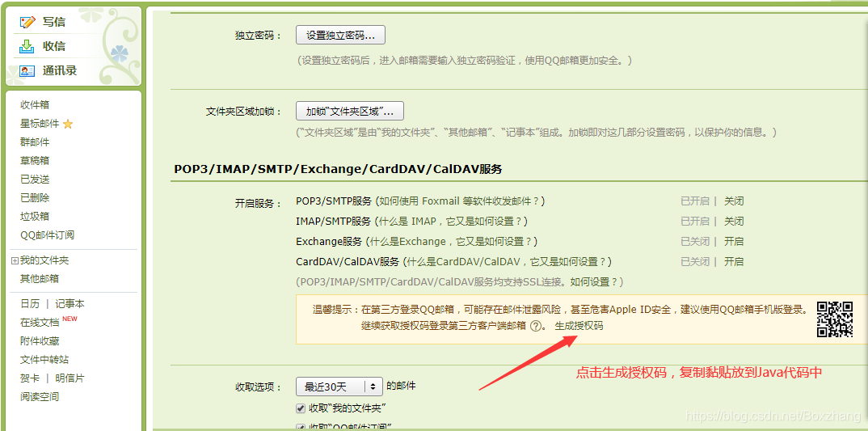Click the 写信 text label

54,22
